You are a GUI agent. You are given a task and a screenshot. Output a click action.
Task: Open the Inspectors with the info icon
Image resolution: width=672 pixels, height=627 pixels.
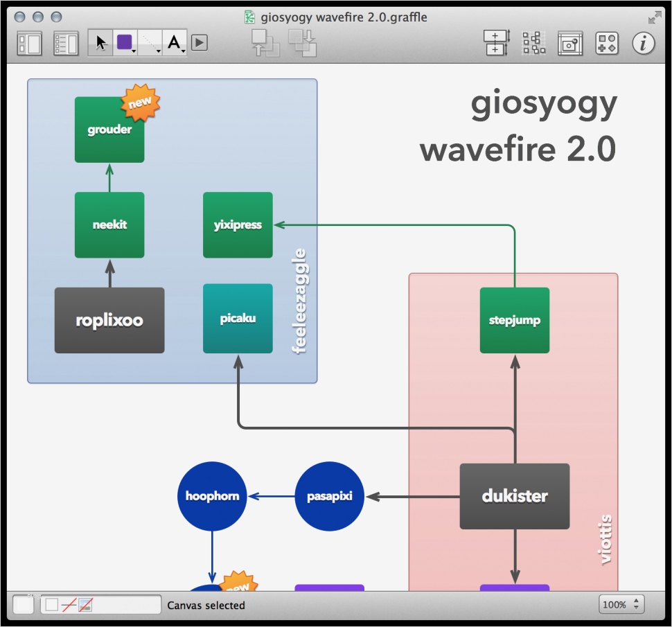pyautogui.click(x=643, y=43)
